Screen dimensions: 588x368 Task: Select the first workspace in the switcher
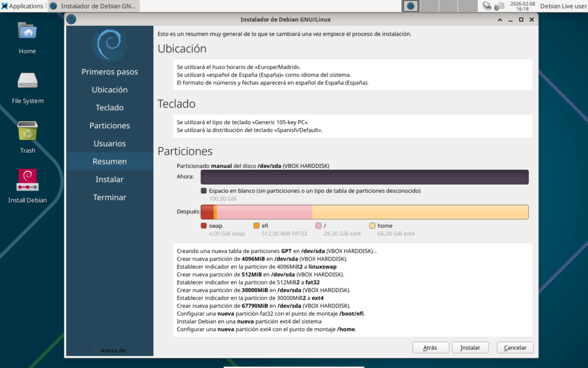click(411, 6)
